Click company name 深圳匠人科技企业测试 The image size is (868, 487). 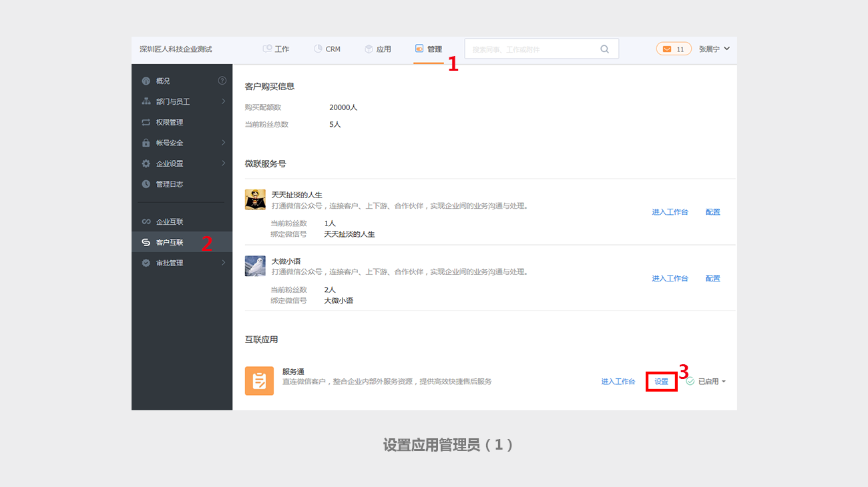tap(176, 49)
